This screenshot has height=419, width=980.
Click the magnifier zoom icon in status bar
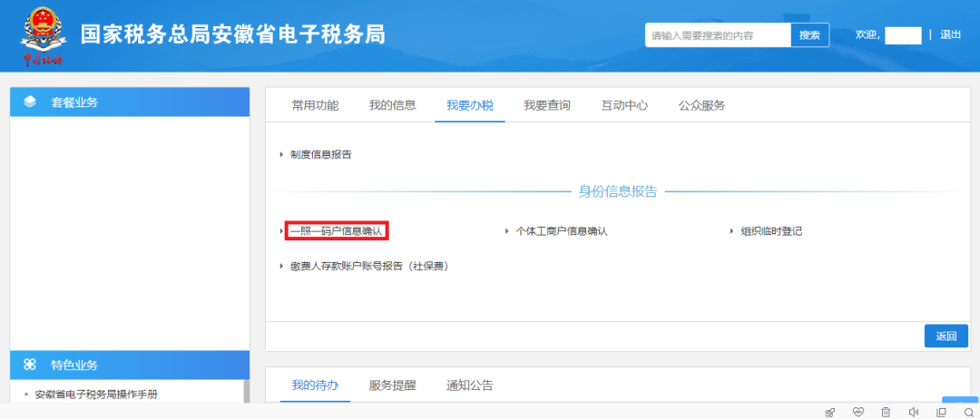969,412
